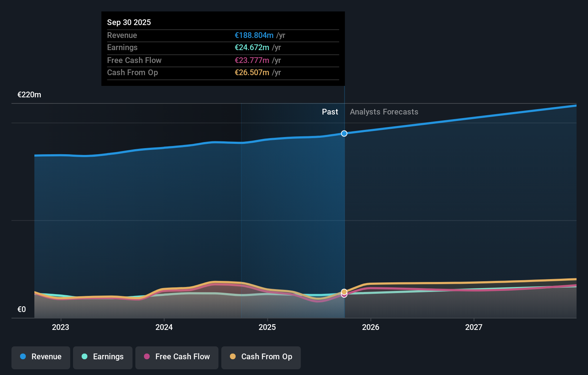
Task: Click the 2026 axis label
Action: click(x=371, y=327)
